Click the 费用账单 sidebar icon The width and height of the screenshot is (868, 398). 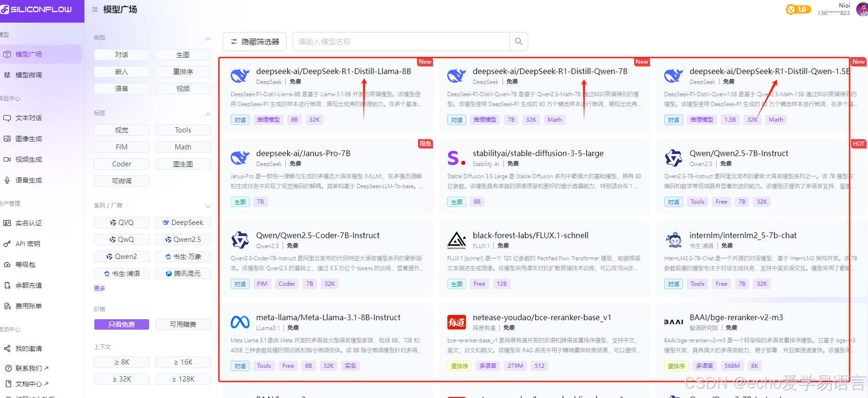(x=7, y=306)
